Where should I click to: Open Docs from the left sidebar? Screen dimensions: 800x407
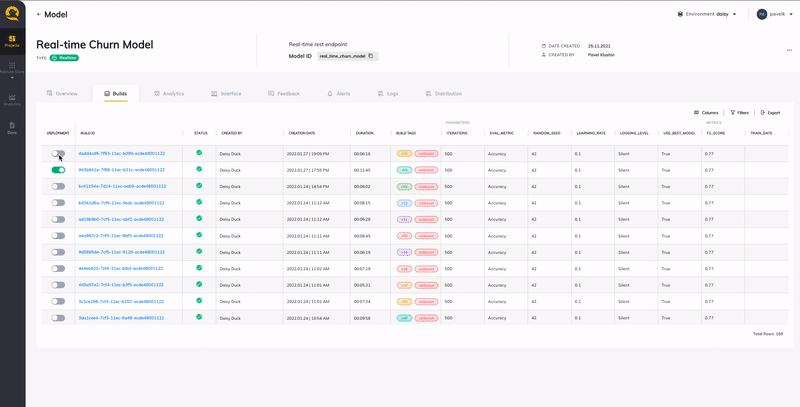[x=12, y=128]
